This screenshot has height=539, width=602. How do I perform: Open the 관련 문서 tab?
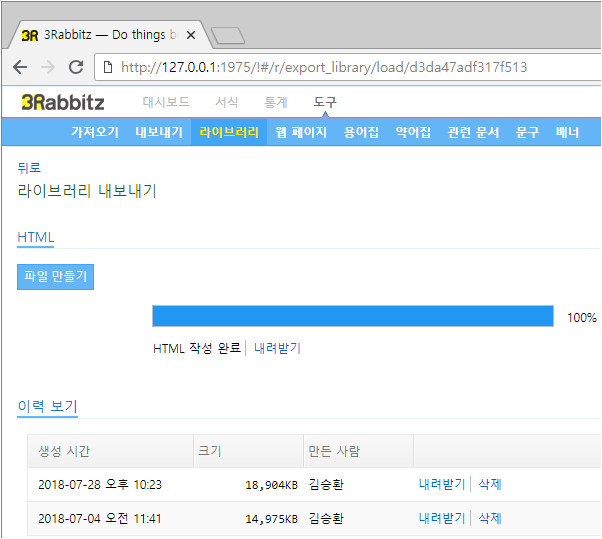coord(473,132)
